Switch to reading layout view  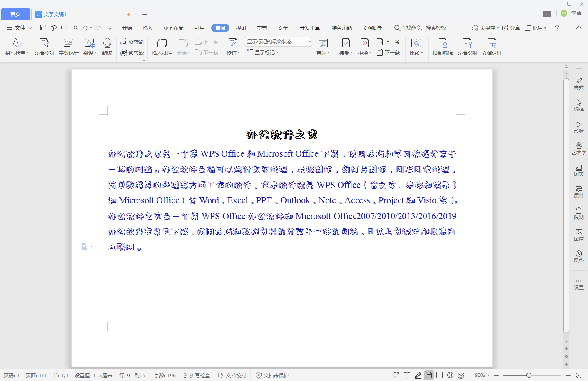pyautogui.click(x=407, y=375)
